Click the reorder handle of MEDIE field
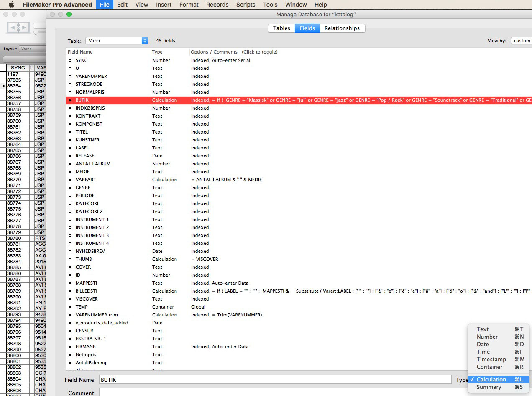Image resolution: width=532 pixels, height=396 pixels. pos(70,172)
